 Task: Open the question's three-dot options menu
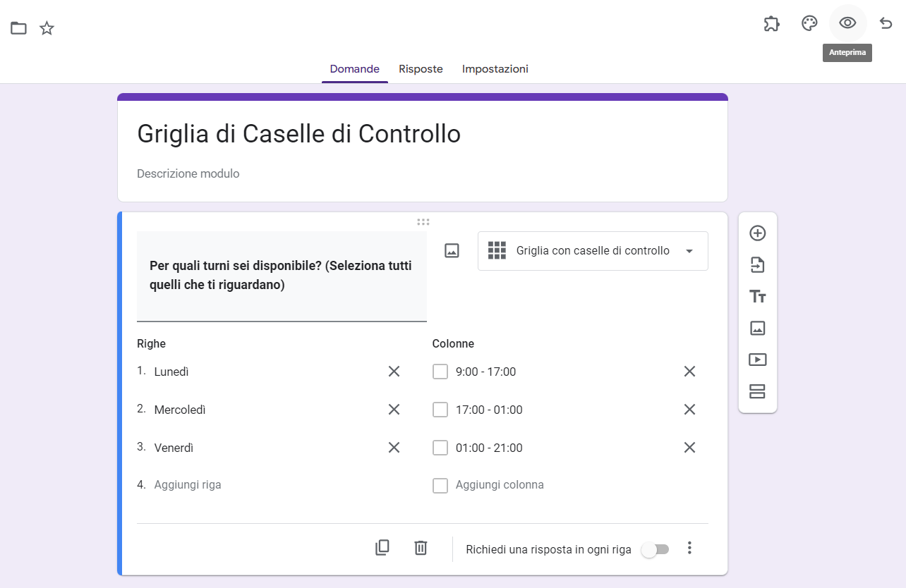(x=690, y=548)
